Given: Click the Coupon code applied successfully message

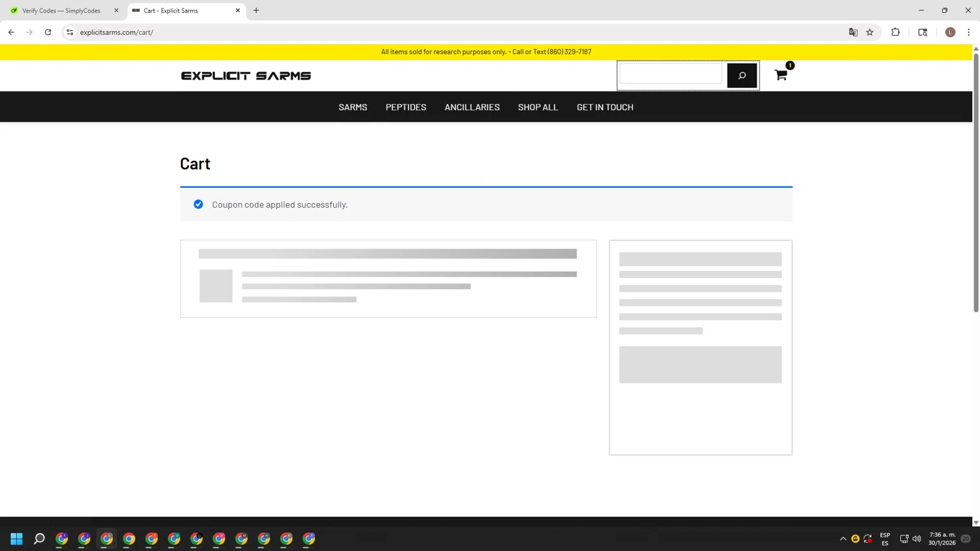Looking at the screenshot, I should coord(280,204).
